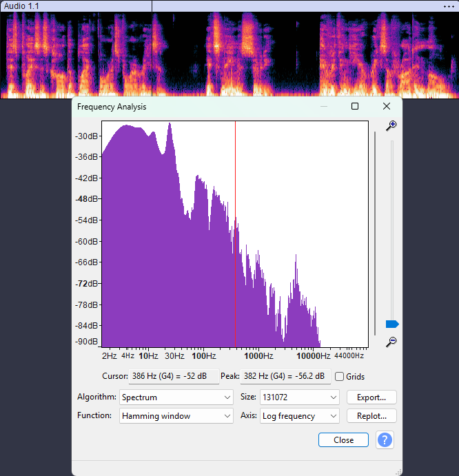
Task: Click the plot's vertical scrollbar
Action: click(375, 234)
